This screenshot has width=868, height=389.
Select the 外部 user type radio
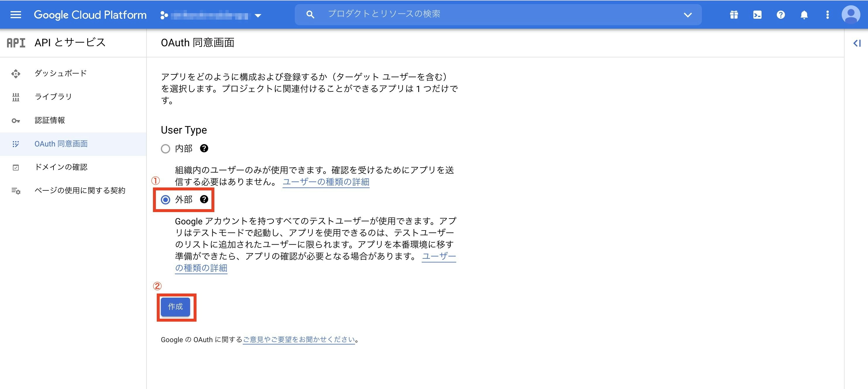[166, 200]
